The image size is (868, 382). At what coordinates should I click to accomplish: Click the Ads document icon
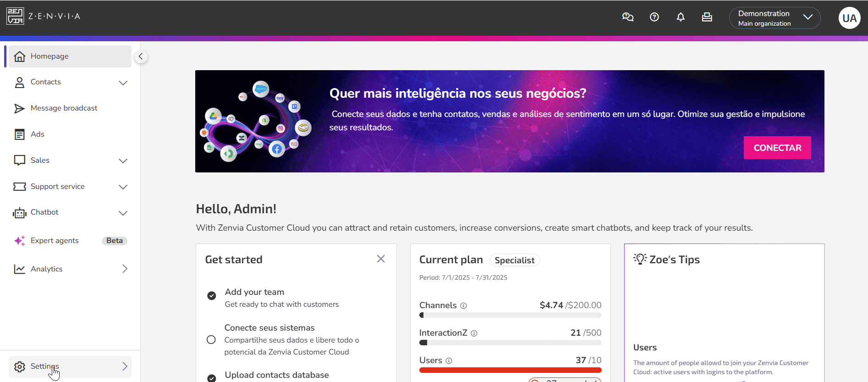(20, 134)
